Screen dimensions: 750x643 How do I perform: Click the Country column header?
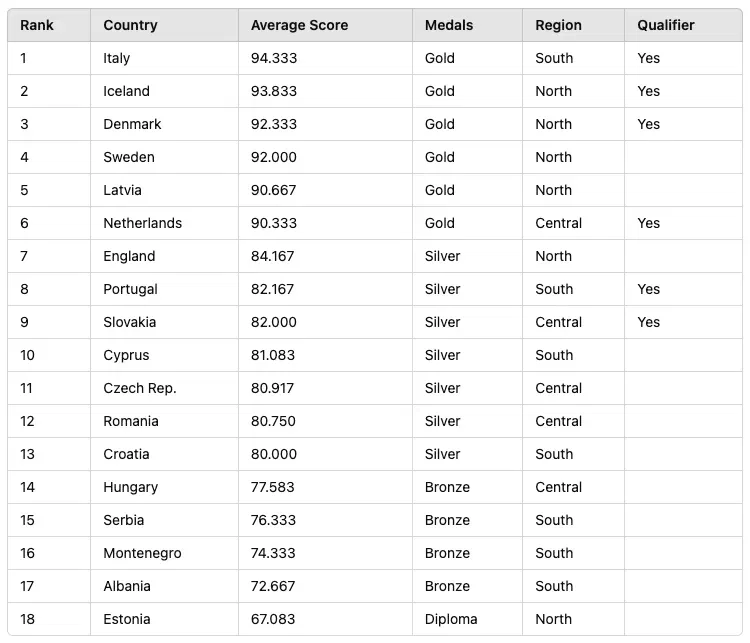pos(130,25)
